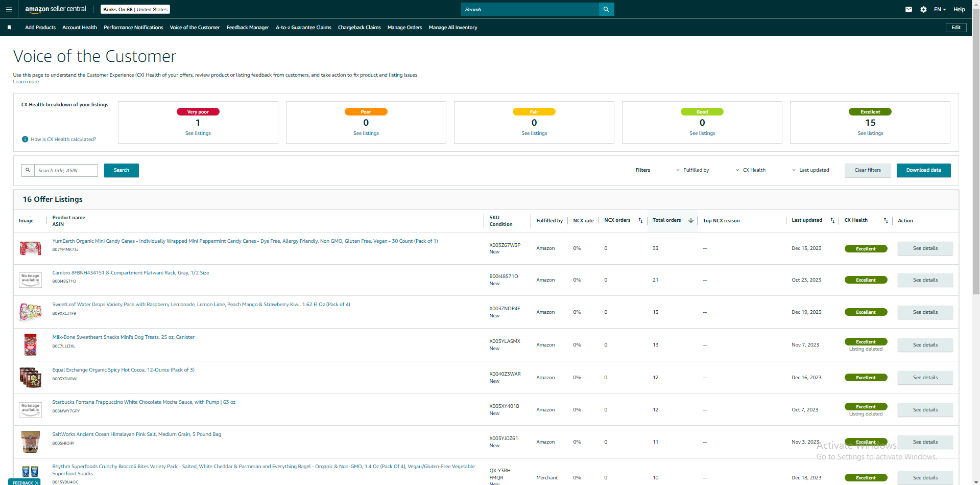The height and width of the screenshot is (485, 980).
Task: Click the Edit bookmarks button
Action: click(x=956, y=28)
